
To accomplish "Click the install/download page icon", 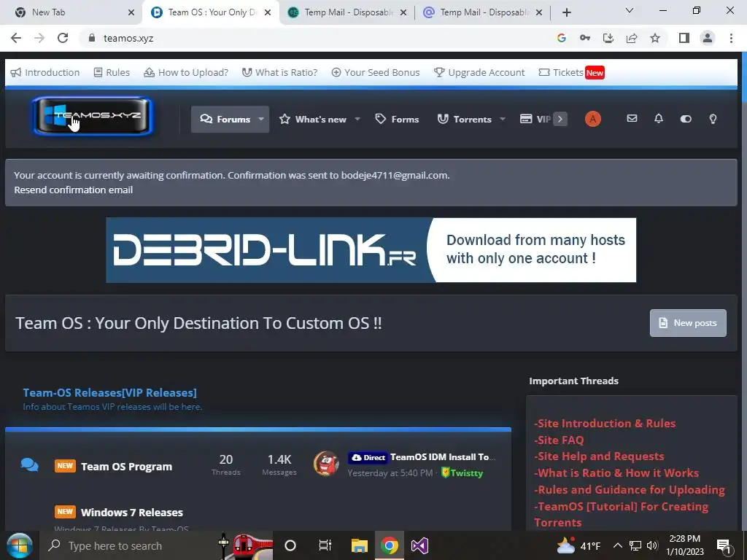I will [608, 38].
